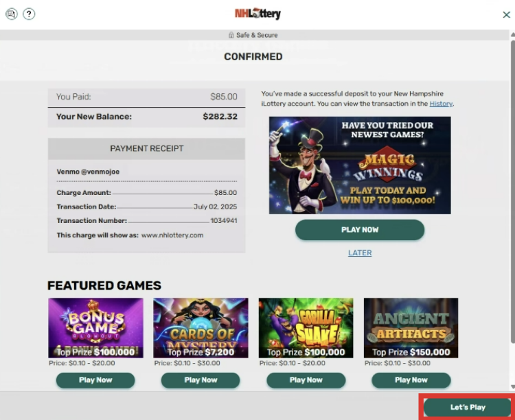Open the live chat icon
Viewport: 515px width, 420px height.
click(x=12, y=14)
